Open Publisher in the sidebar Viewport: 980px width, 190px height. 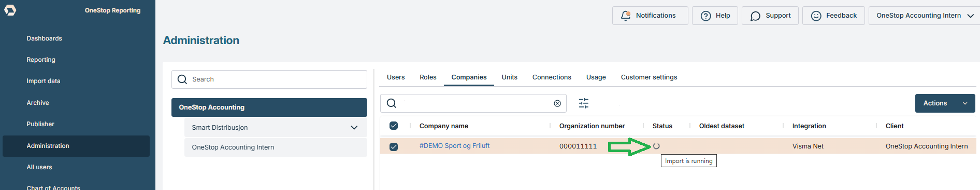[40, 124]
